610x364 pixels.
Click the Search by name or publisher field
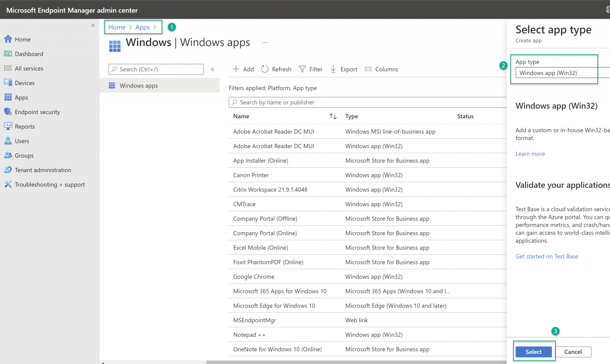368,102
